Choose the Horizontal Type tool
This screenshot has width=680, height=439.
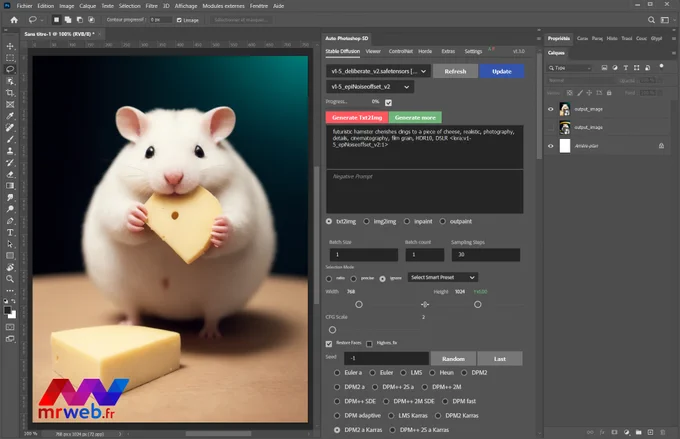[10, 233]
